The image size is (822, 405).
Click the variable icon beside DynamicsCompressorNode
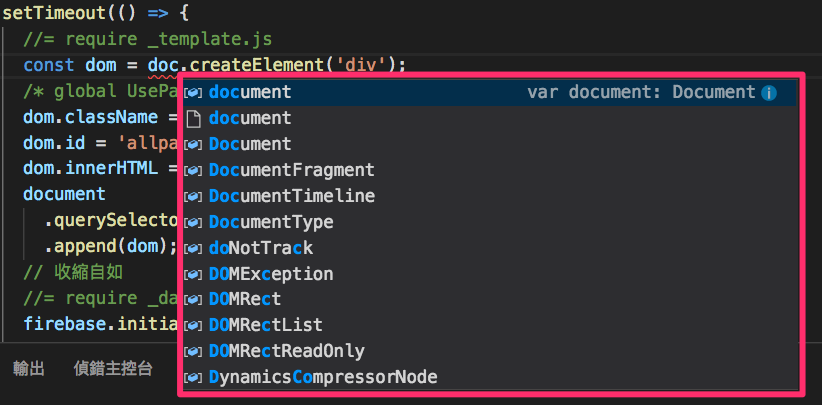[194, 378]
